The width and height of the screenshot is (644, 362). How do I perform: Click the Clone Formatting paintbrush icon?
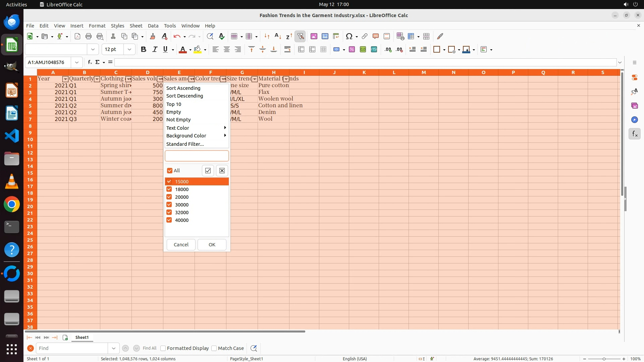152,36
